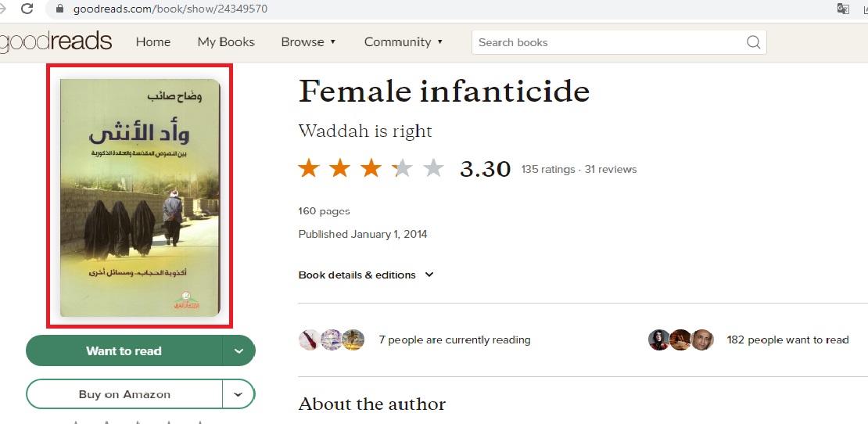The height and width of the screenshot is (424, 868).
Task: Expand the Want to read shelf dropdown
Action: [x=239, y=351]
